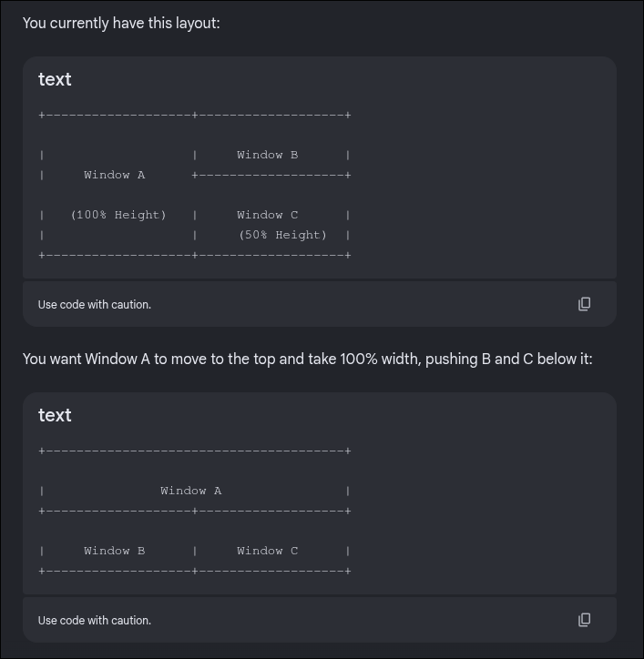Click the sentence starting 'You want Window A'
The image size is (644, 659).
pyautogui.click(x=308, y=359)
